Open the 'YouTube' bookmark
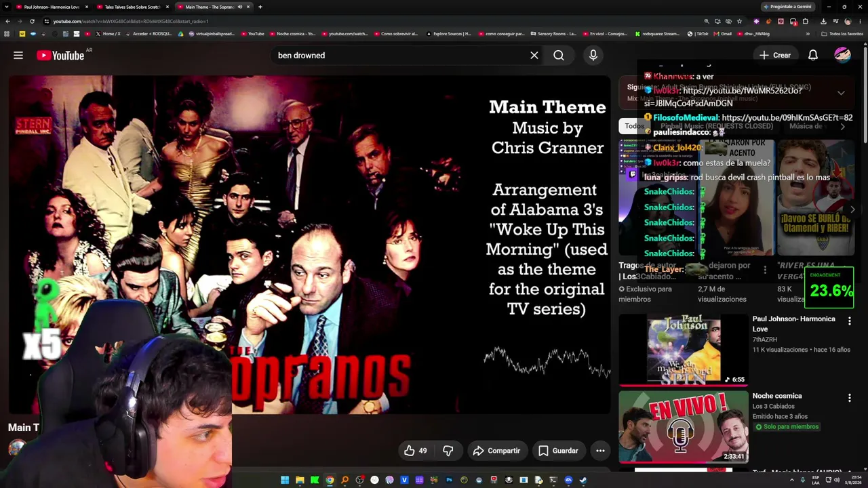 point(252,33)
